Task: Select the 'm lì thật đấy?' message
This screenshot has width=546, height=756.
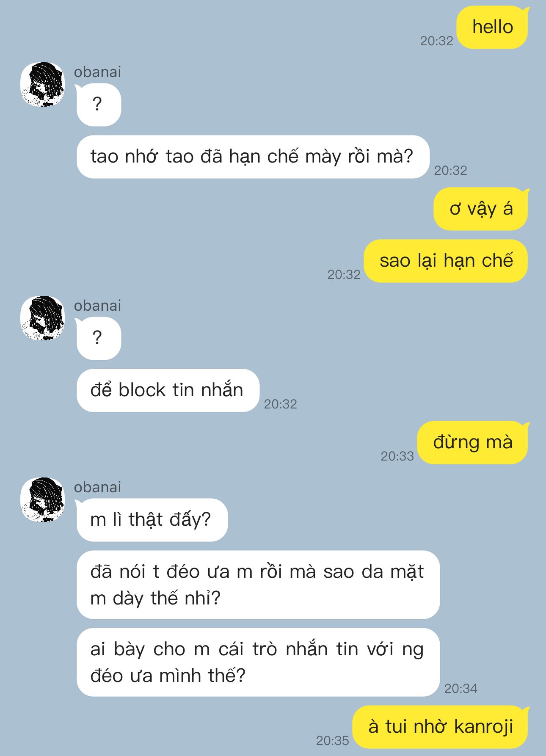Action: click(152, 520)
